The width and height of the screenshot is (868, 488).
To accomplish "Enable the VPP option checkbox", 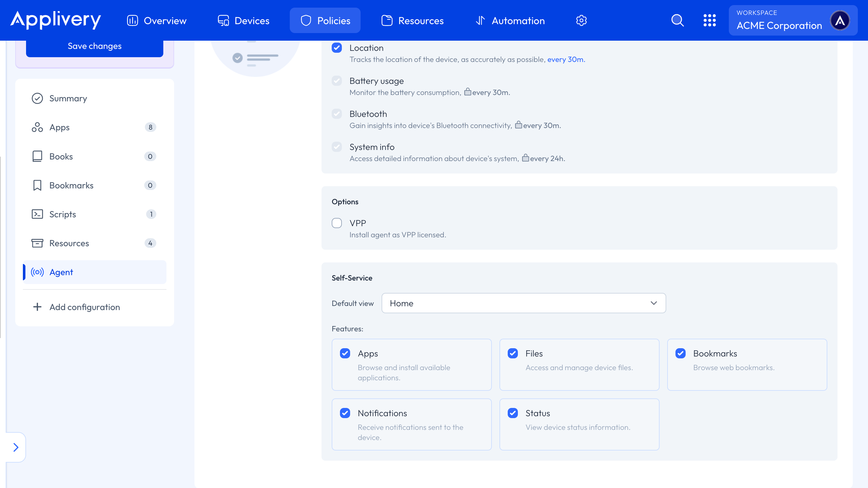I will coord(336,223).
